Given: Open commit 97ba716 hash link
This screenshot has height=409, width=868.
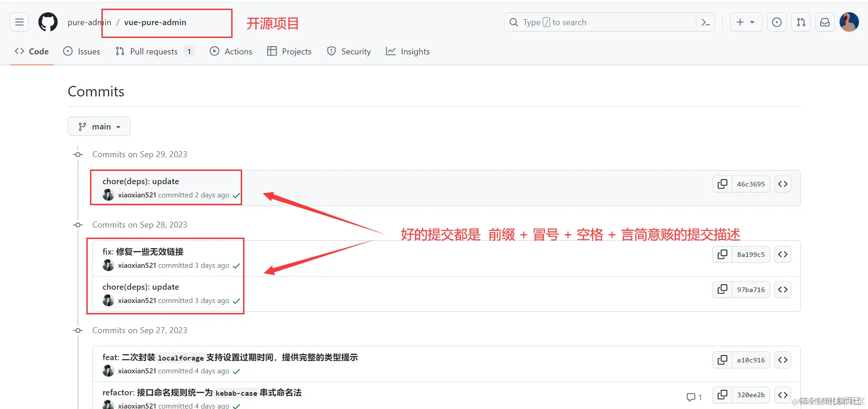Looking at the screenshot, I should (x=751, y=290).
